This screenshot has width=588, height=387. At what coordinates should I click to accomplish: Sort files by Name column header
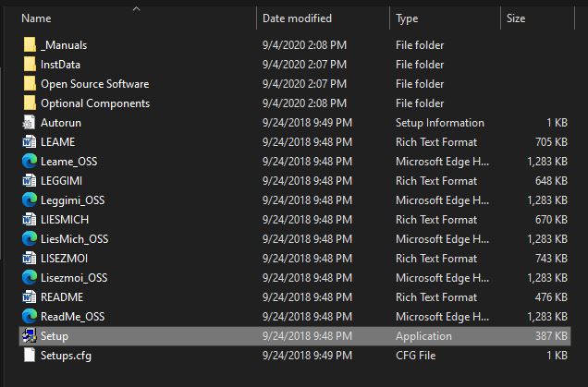coord(37,18)
